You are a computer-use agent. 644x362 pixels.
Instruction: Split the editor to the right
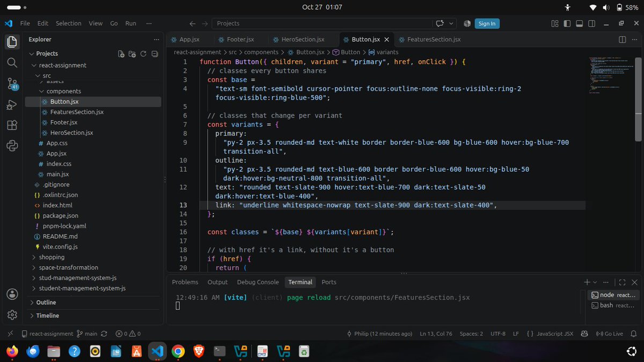coord(623,39)
